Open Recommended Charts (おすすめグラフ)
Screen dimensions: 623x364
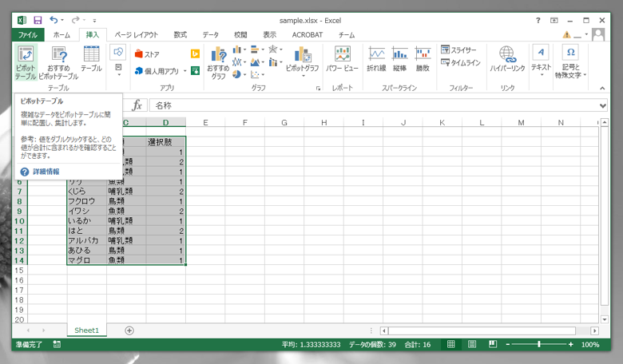click(x=218, y=62)
